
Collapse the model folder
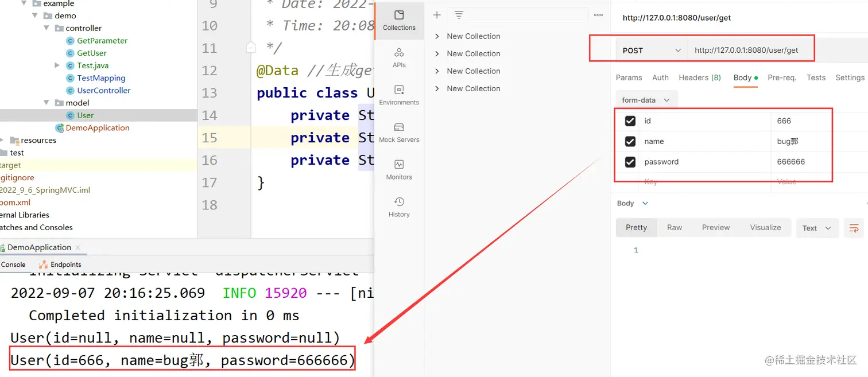tap(46, 103)
